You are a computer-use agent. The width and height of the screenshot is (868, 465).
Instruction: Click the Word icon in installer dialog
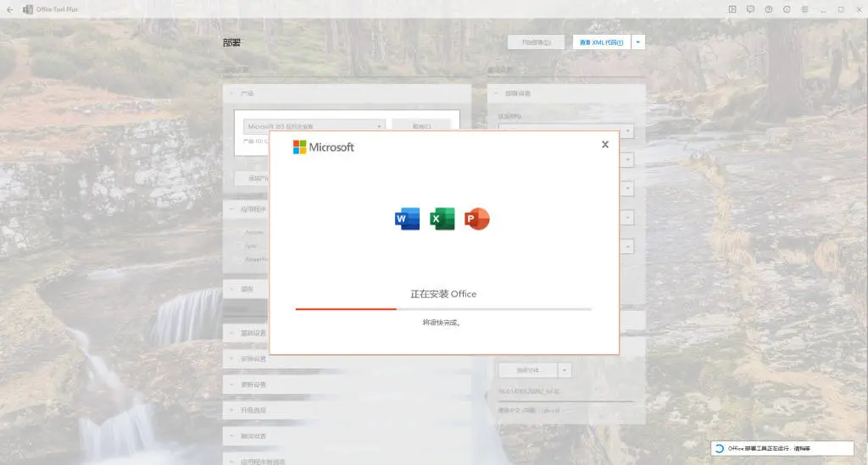[407, 219]
